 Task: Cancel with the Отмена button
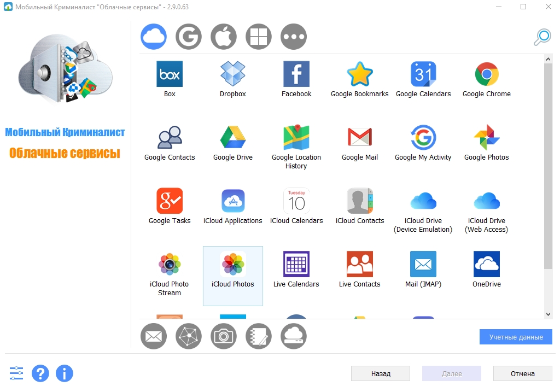(x=522, y=373)
